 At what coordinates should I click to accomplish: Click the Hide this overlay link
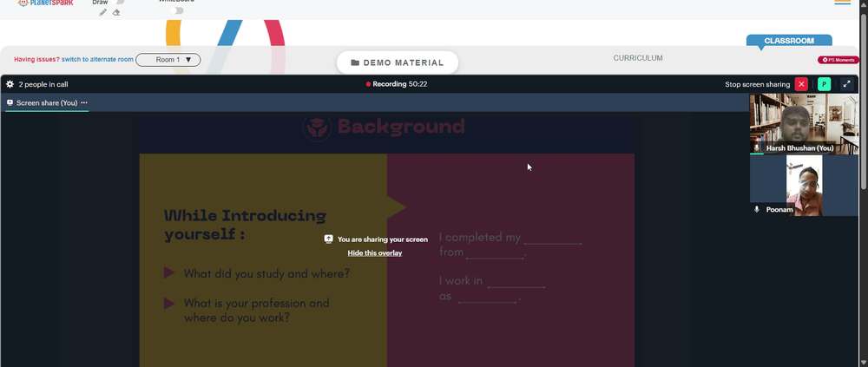tap(375, 253)
